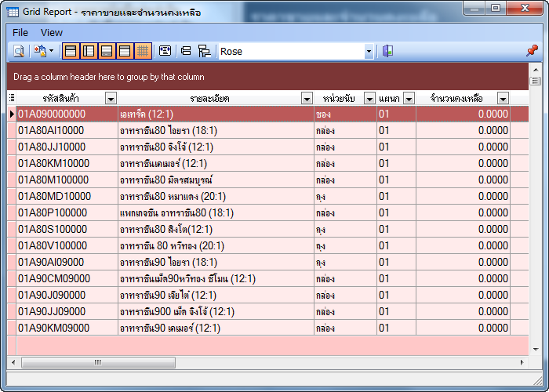The image size is (549, 392).
Task: Click the print preview magnifier icon
Action: point(18,51)
